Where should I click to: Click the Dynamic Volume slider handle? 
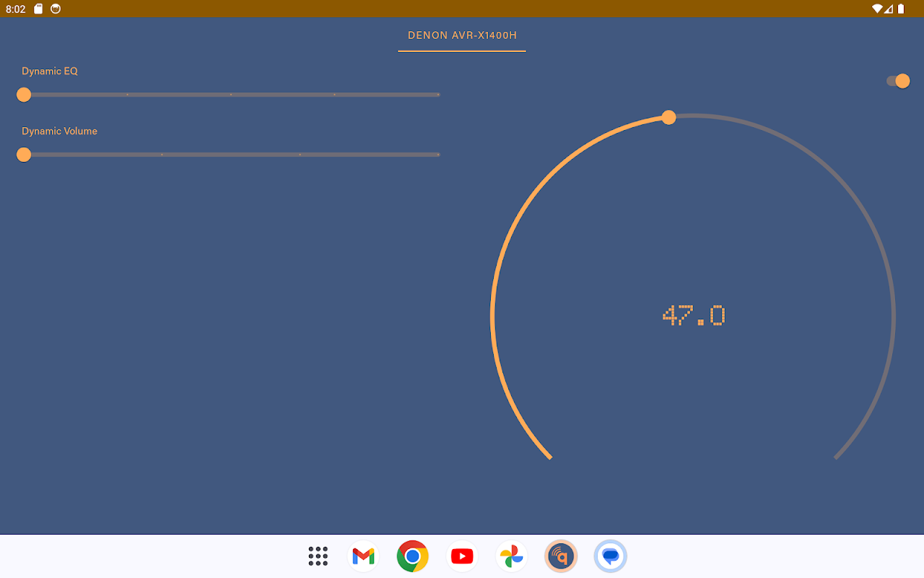(24, 155)
